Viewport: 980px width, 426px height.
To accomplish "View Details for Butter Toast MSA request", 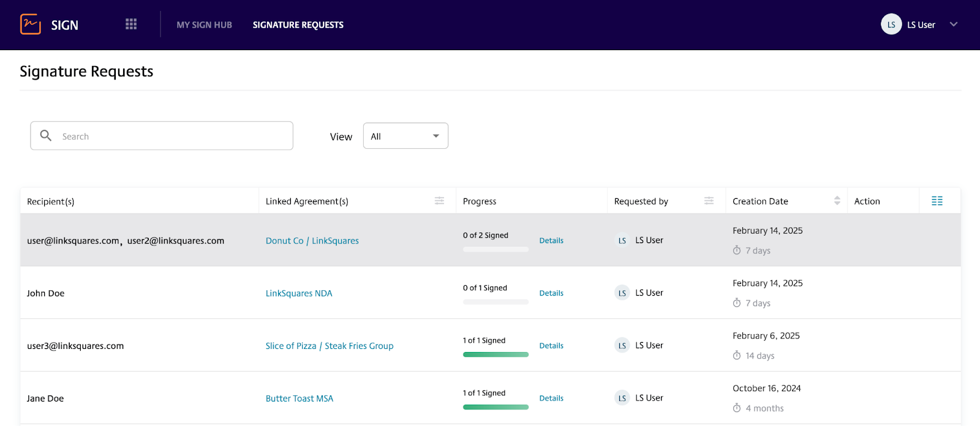I will point(551,398).
